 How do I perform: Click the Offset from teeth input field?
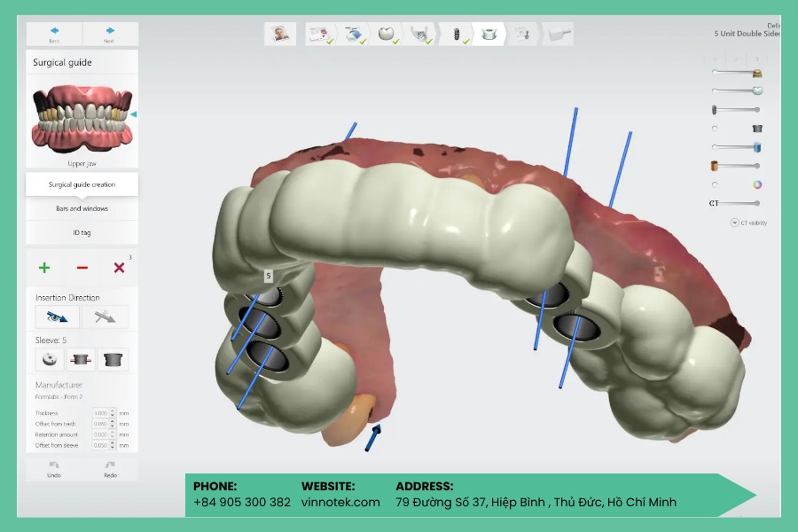coord(100,424)
